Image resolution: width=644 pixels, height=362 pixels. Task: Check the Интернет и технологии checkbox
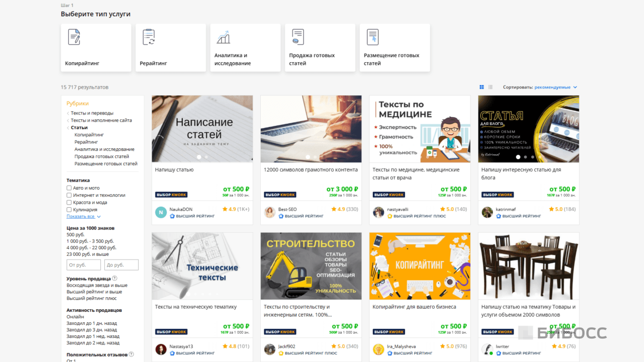click(69, 195)
